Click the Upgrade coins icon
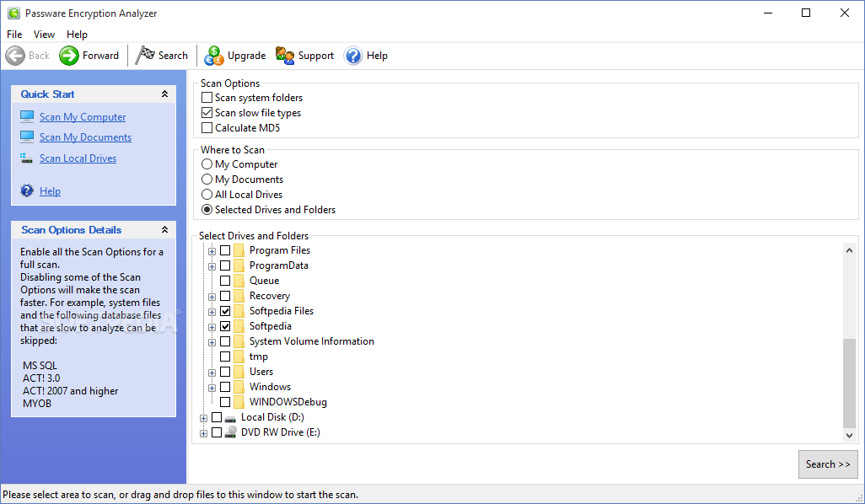The width and height of the screenshot is (865, 504). (214, 56)
